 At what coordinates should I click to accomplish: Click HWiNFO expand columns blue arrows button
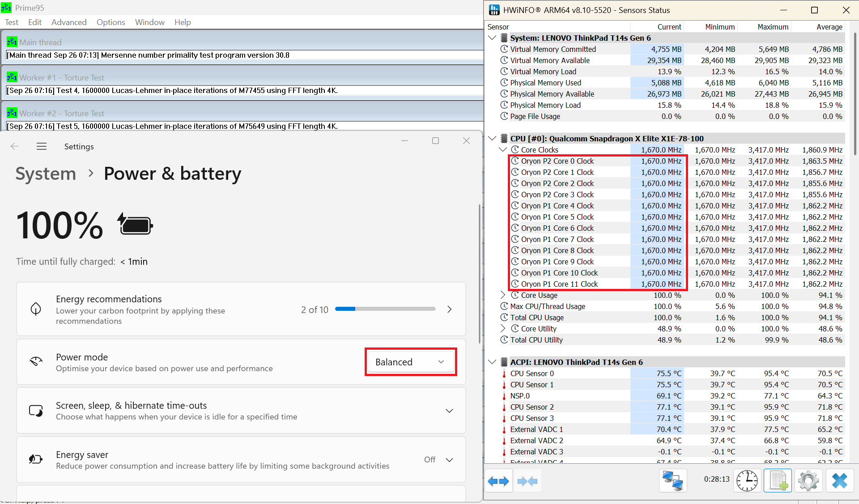pos(498,481)
